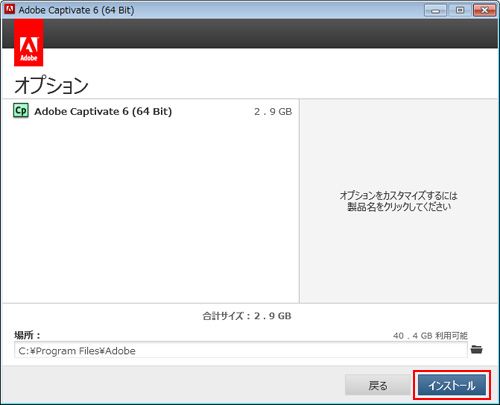Click the 場所: label

[27, 335]
